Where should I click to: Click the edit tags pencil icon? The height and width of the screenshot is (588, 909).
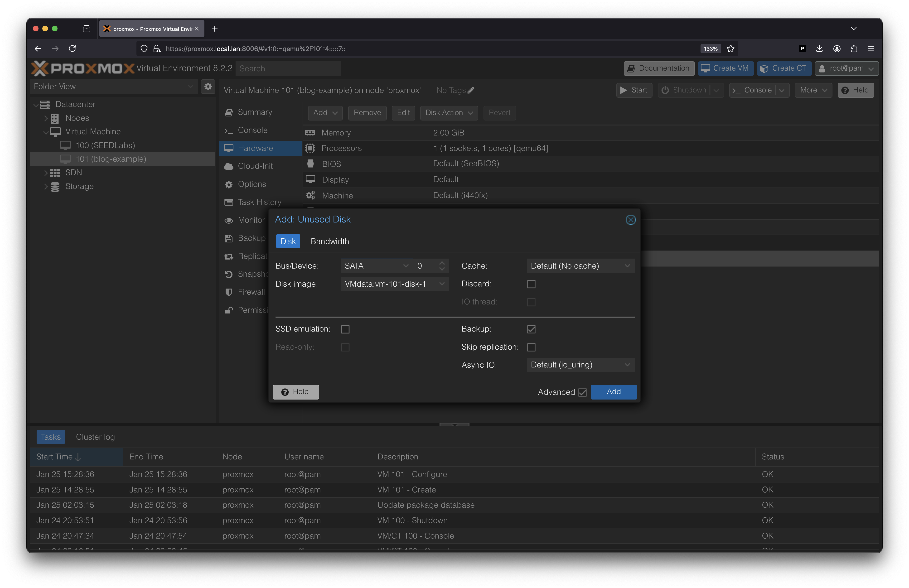click(471, 90)
